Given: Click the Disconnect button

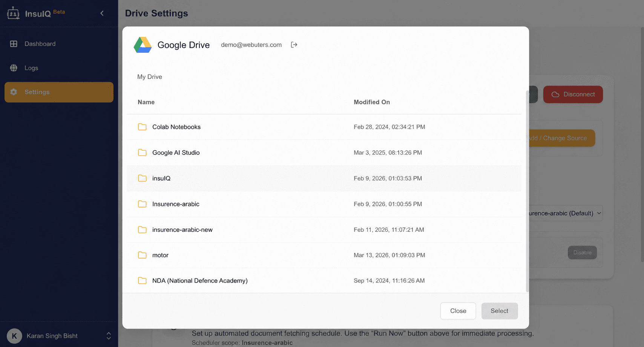Looking at the screenshot, I should click(x=573, y=95).
